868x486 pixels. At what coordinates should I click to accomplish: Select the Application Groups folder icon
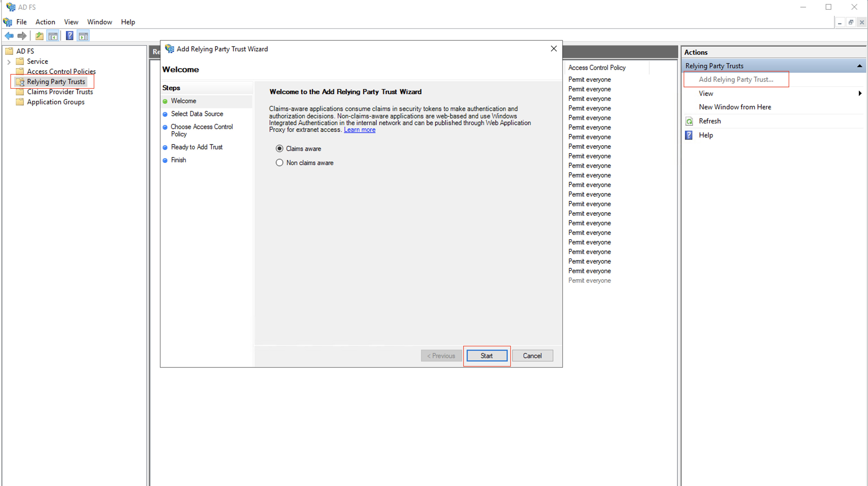[20, 102]
